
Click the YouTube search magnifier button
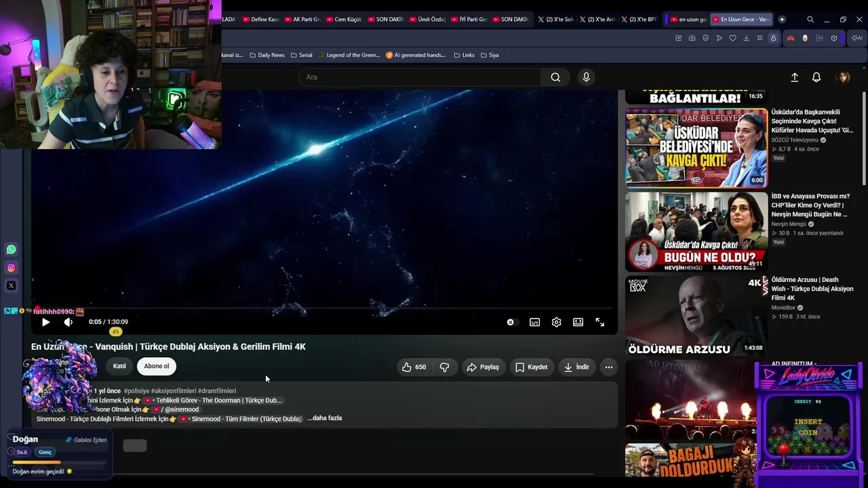pyautogui.click(x=555, y=77)
